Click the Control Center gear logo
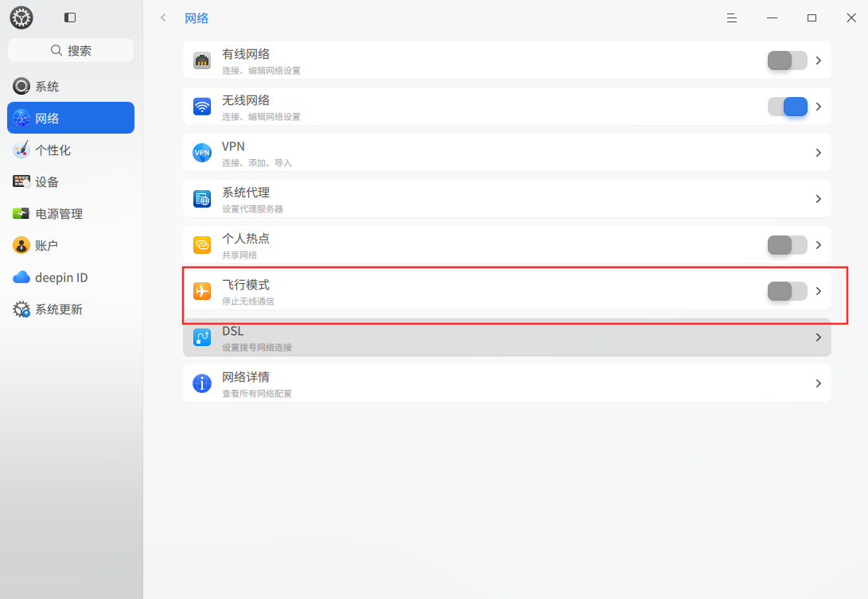Viewport: 868px width, 599px height. pos(21,18)
